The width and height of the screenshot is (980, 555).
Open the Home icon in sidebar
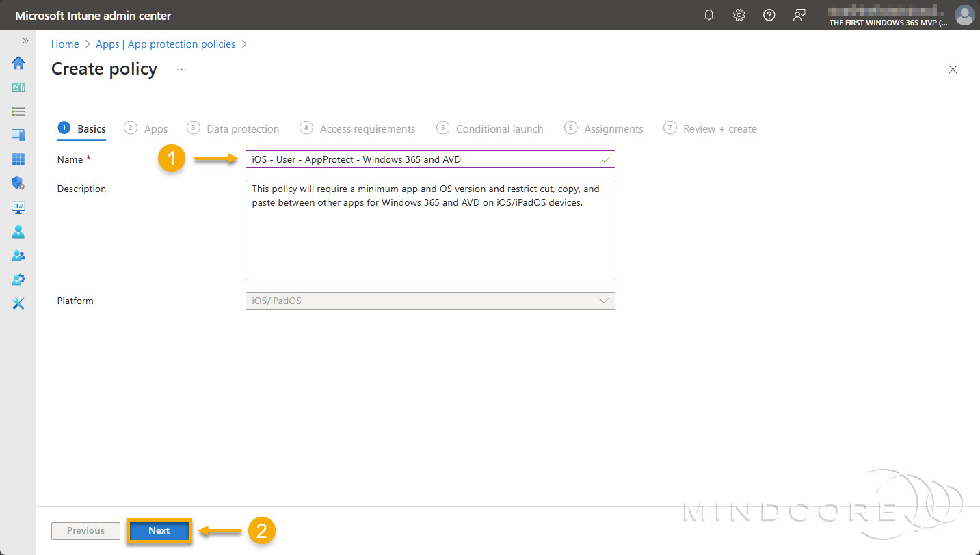pos(18,63)
